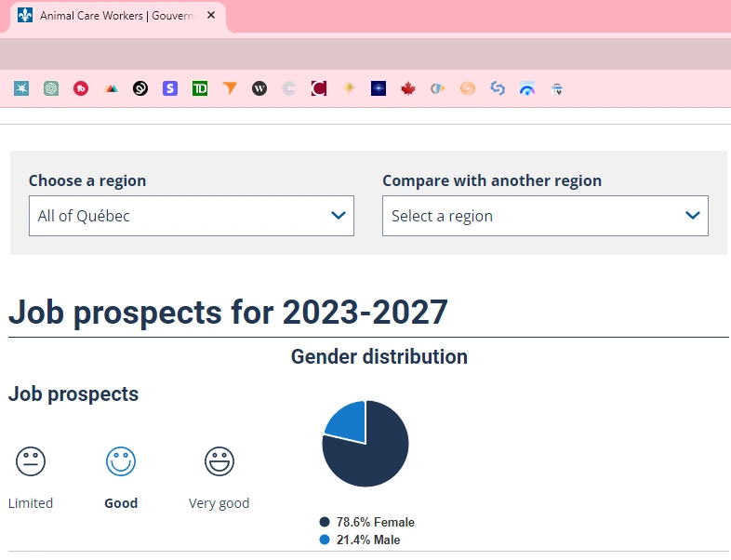This screenshot has height=560, width=731.
Task: Open the black W bookmark icon
Action: [259, 88]
